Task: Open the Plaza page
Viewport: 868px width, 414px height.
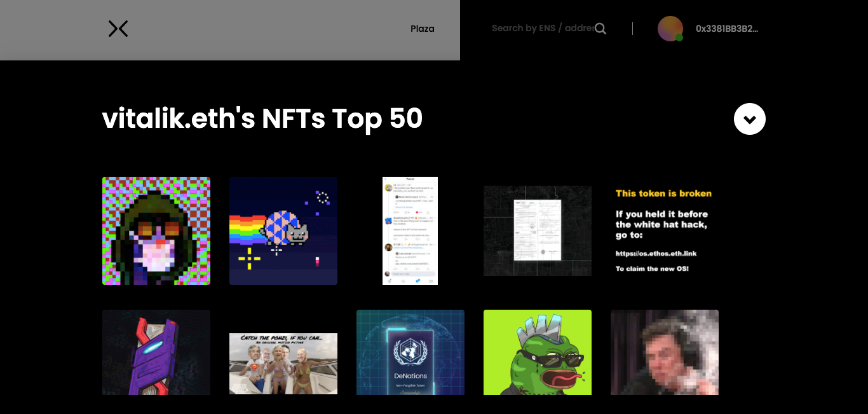Action: (423, 29)
